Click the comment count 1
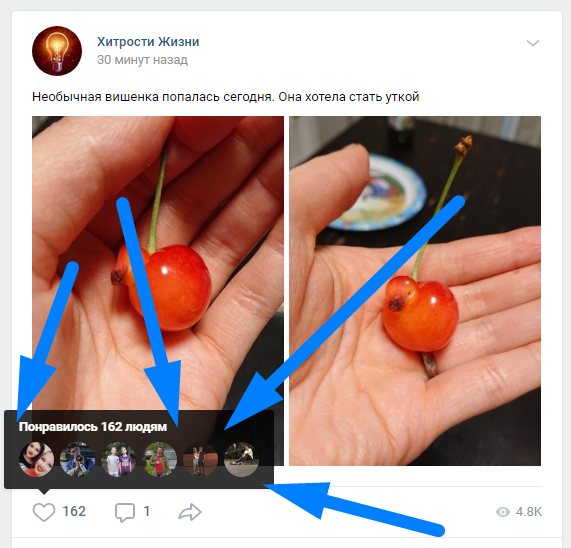 pos(147,512)
